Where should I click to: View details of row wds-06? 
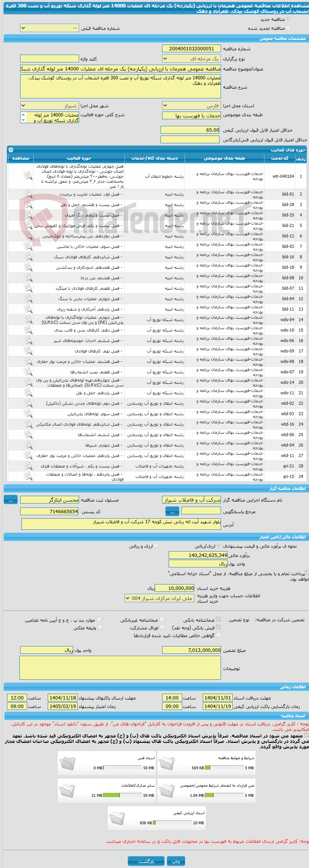click(x=28, y=340)
